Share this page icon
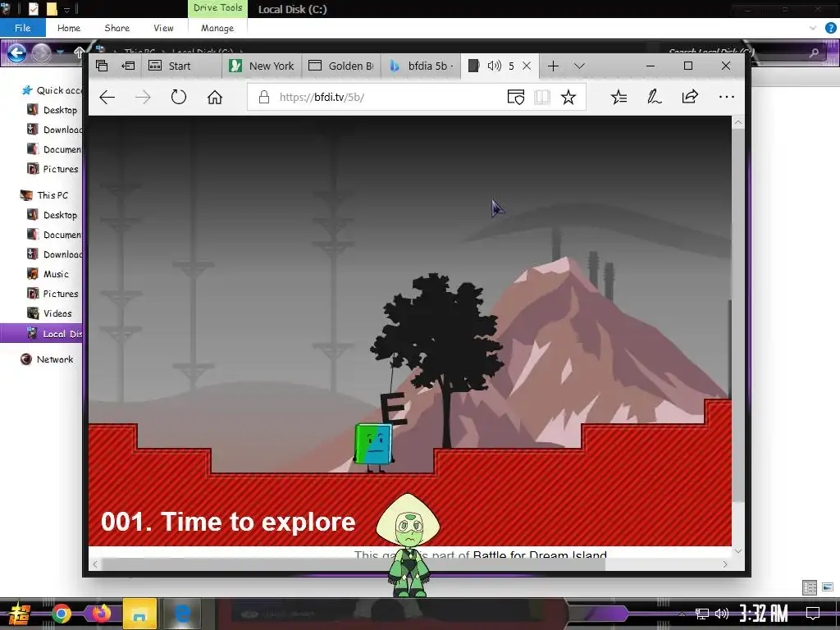This screenshot has height=630, width=840. 690,97
